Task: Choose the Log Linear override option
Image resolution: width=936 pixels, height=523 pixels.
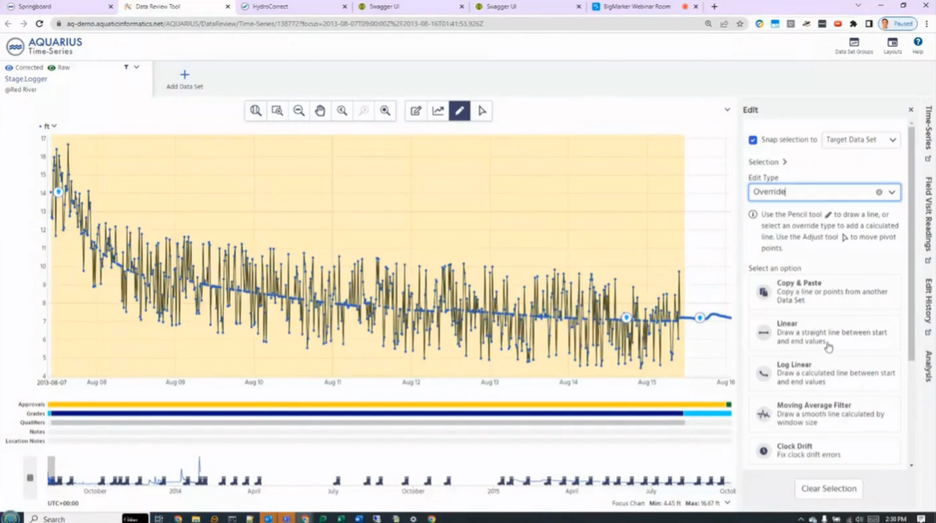Action: tap(824, 373)
